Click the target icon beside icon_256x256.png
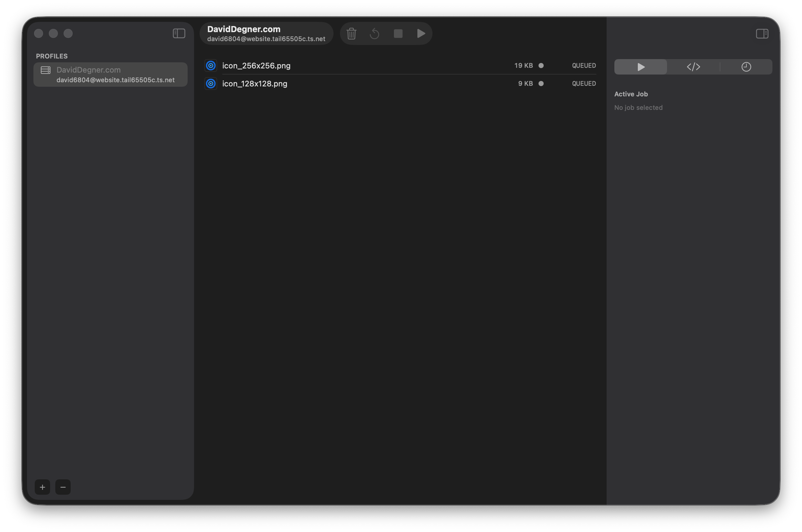The image size is (802, 532). (211, 66)
